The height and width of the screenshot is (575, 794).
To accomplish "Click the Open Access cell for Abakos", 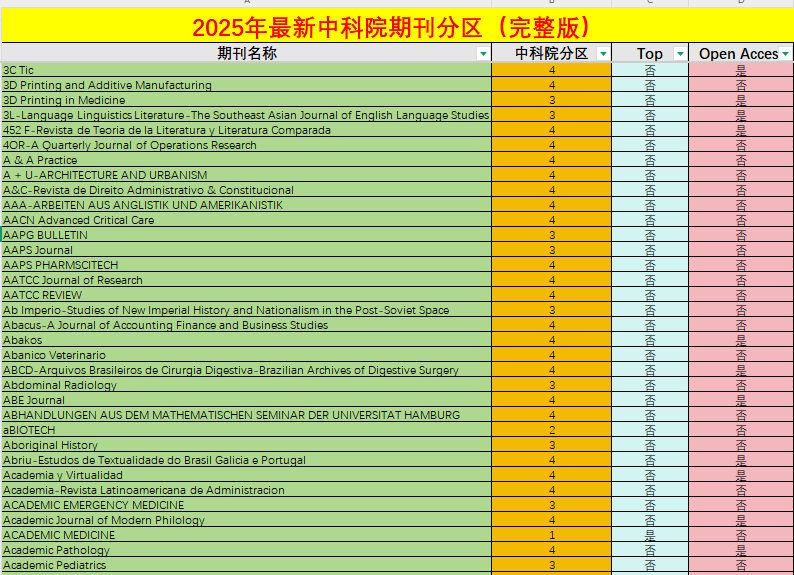I will [x=741, y=340].
